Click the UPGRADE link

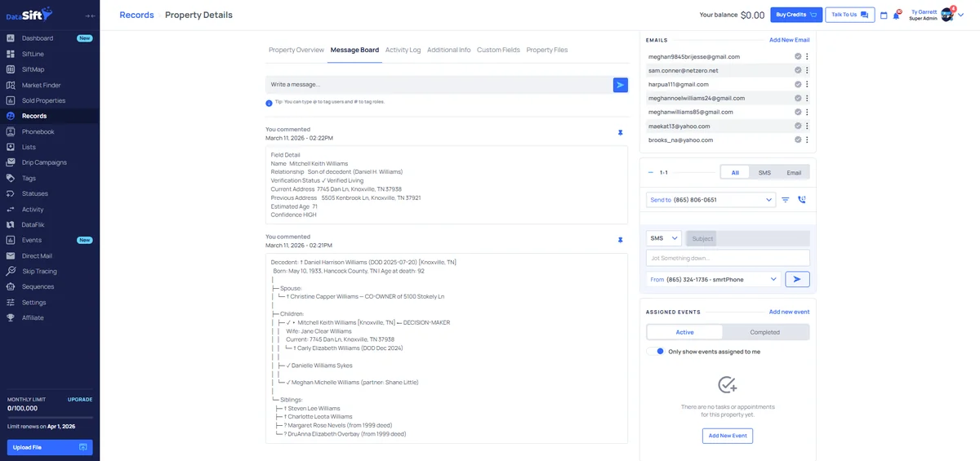pyautogui.click(x=80, y=399)
